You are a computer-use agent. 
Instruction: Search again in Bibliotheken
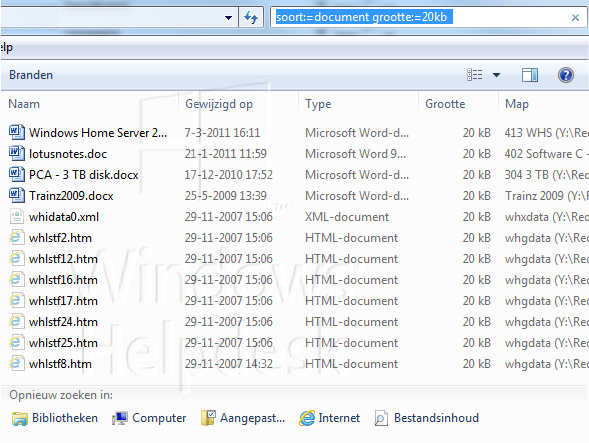pos(55,418)
